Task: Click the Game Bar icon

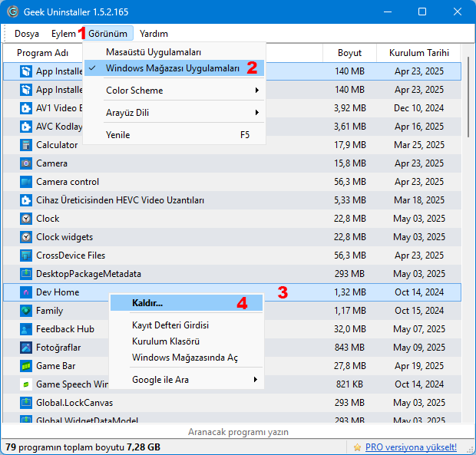Action: [x=26, y=366]
